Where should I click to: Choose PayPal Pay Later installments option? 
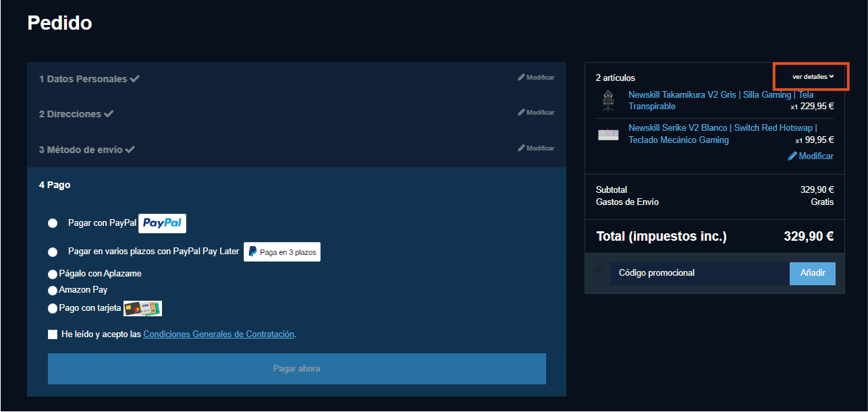click(53, 252)
